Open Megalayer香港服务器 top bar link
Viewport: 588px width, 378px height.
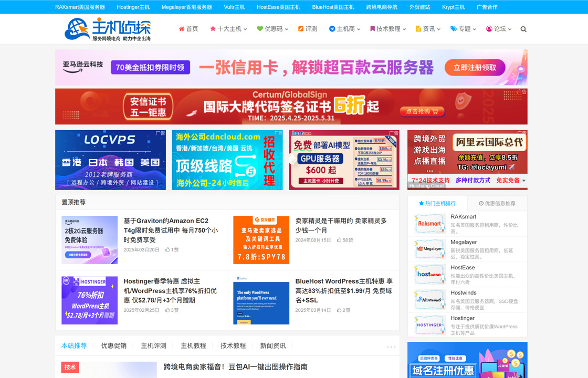point(187,7)
